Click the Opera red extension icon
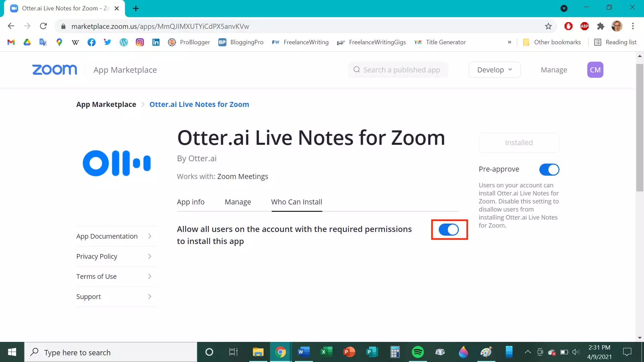644x362 pixels. (569, 26)
